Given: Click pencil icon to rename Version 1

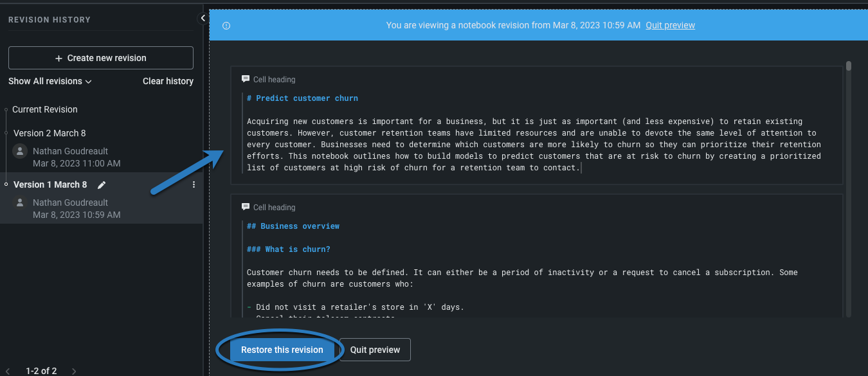Looking at the screenshot, I should pos(101,185).
